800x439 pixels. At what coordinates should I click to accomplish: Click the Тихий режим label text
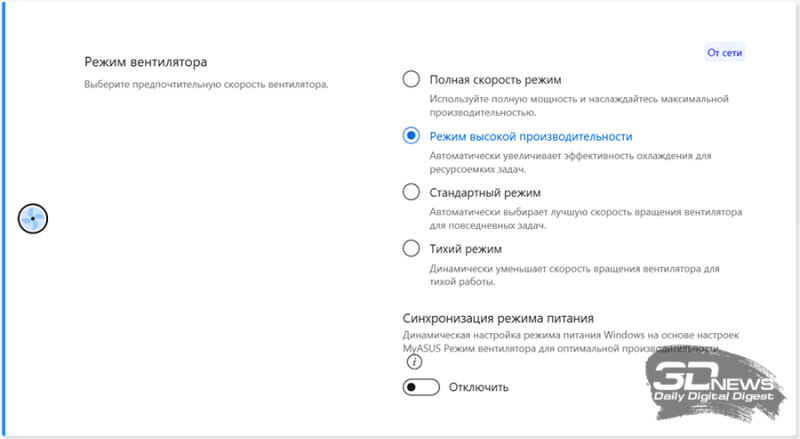[x=465, y=248]
